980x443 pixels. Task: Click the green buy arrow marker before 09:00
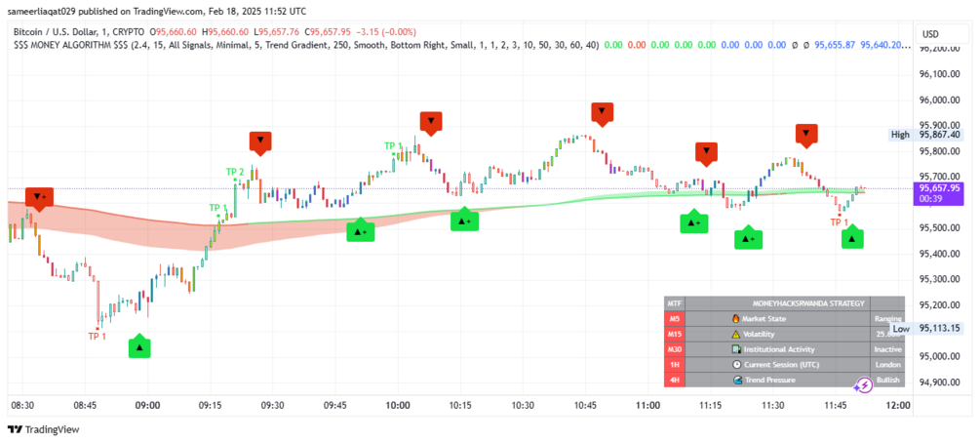(x=140, y=346)
